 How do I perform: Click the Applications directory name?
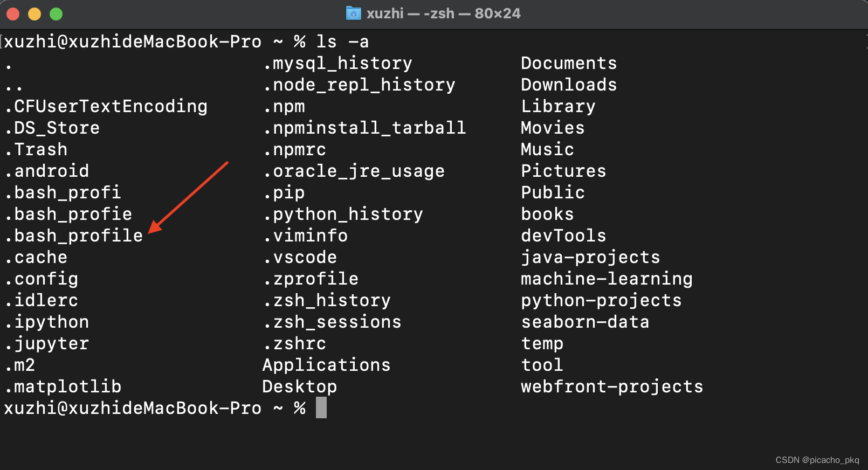click(x=326, y=365)
